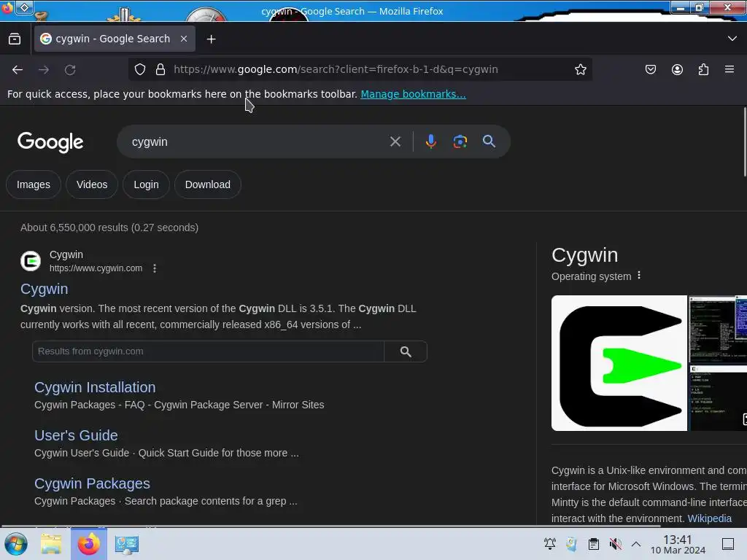This screenshot has width=747, height=560.
Task: Open the clipboard tray icon
Action: pyautogui.click(x=594, y=544)
